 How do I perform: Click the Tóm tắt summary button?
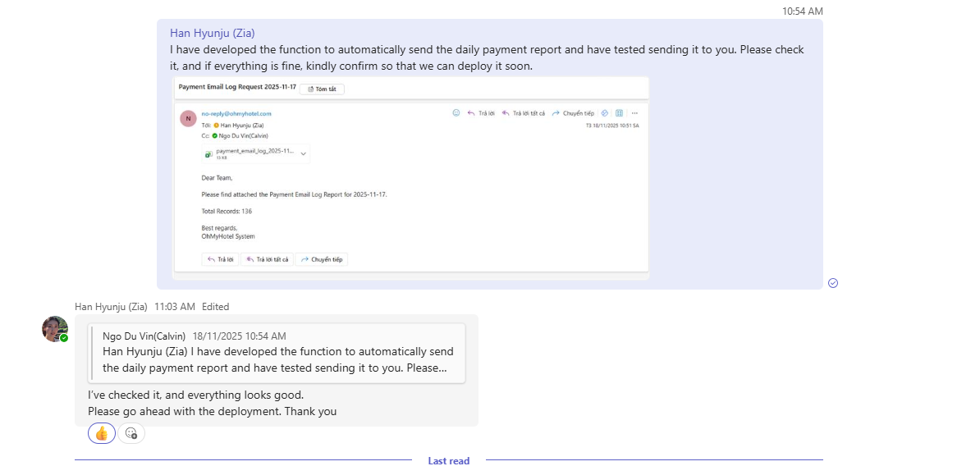click(322, 89)
